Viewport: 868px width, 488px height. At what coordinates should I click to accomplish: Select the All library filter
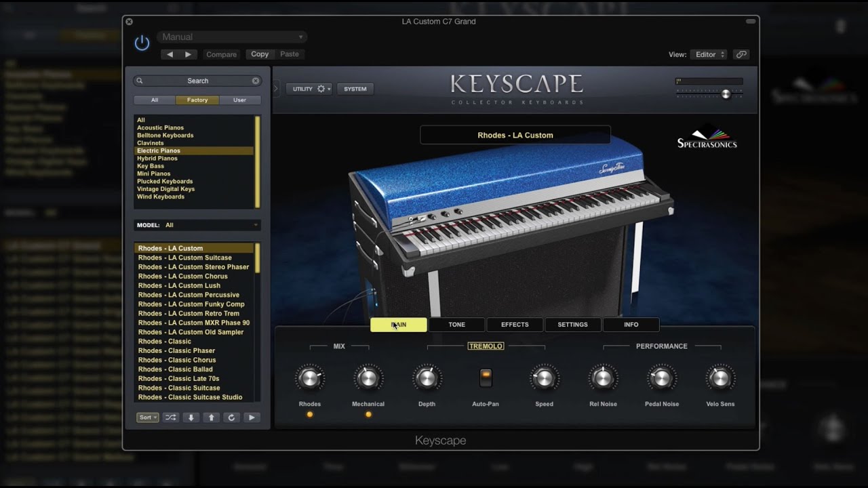coord(155,100)
